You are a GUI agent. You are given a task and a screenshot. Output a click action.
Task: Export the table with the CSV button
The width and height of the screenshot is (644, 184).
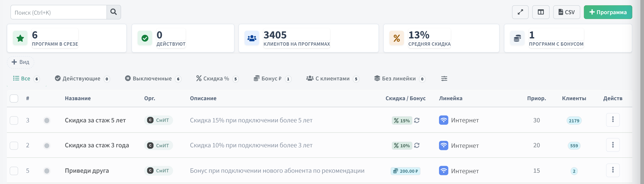tap(566, 12)
